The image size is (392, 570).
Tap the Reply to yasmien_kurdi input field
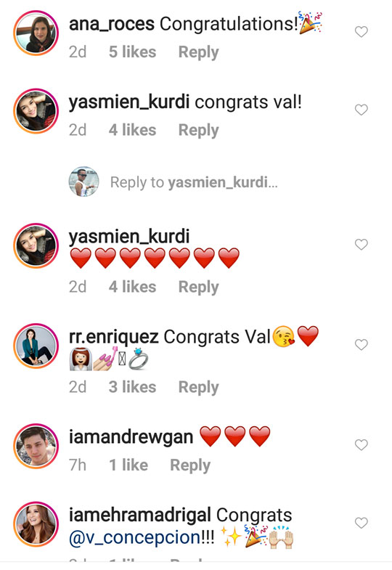point(194,182)
